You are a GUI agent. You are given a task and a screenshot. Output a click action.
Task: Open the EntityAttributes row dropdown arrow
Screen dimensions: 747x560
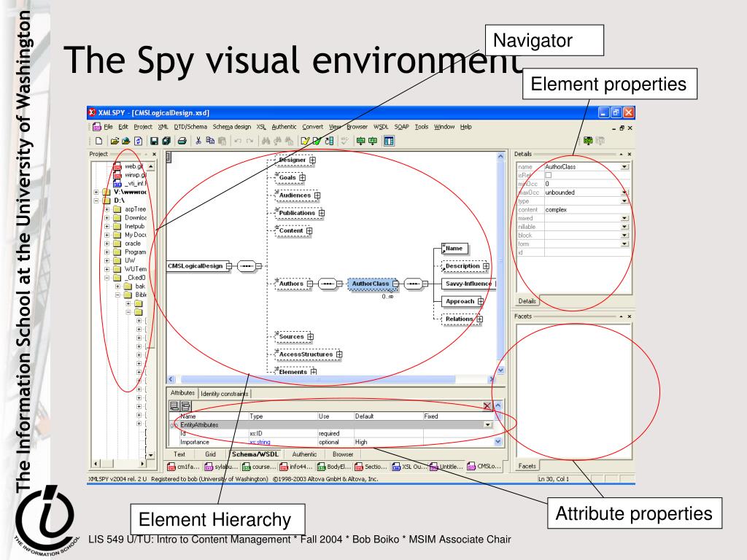[x=488, y=425]
